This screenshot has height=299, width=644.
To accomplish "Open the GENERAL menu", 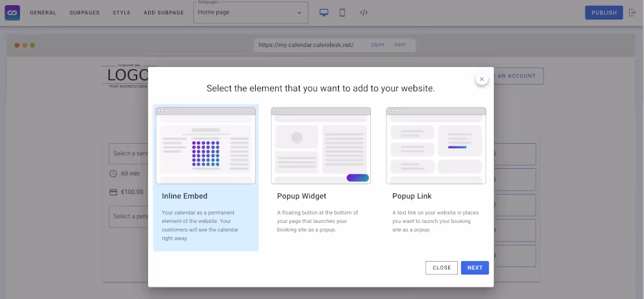I will [x=43, y=13].
